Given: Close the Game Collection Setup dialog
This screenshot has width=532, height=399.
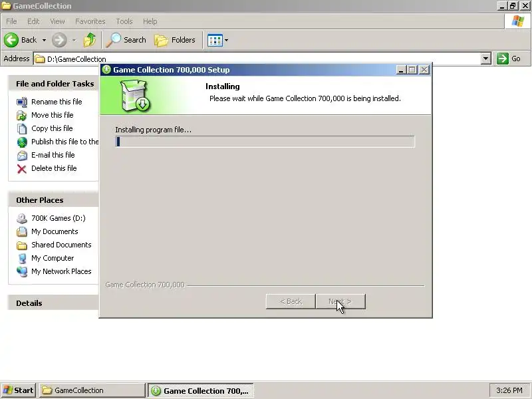Looking at the screenshot, I should (424, 70).
